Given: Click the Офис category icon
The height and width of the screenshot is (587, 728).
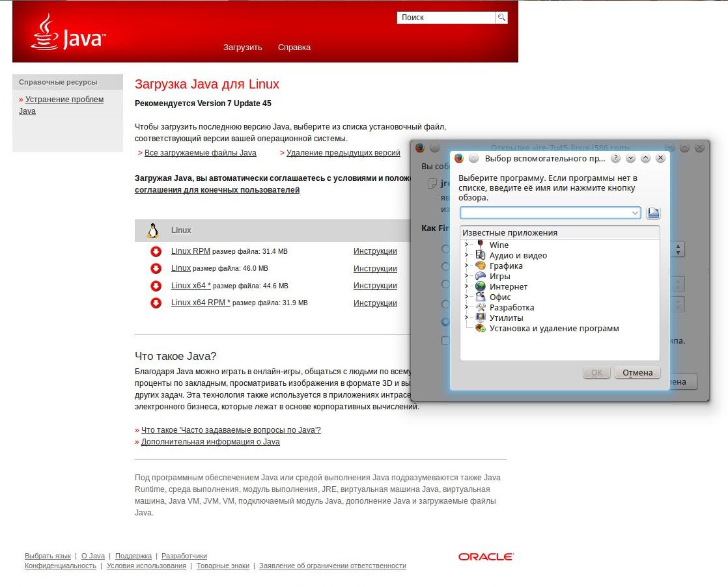Looking at the screenshot, I should (481, 297).
